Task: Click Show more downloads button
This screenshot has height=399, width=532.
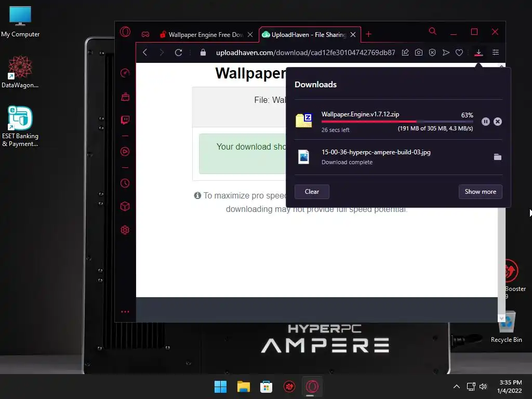Action: [481, 192]
